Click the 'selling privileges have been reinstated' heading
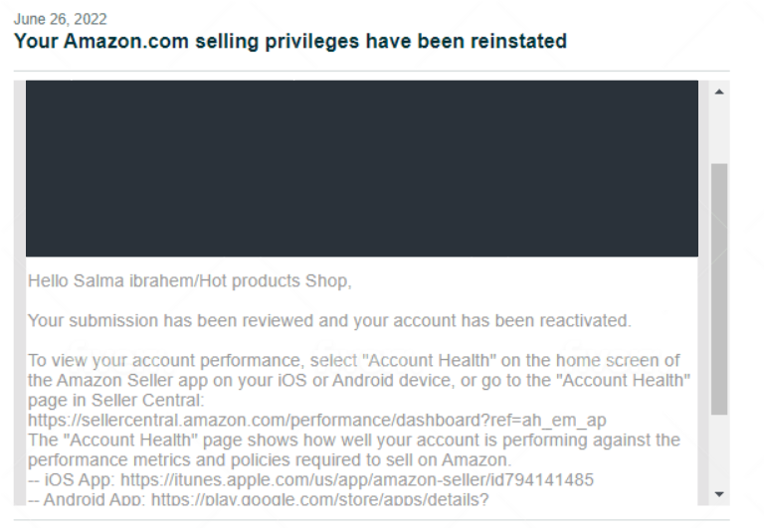Viewport: 764px width, 532px height. (x=290, y=41)
